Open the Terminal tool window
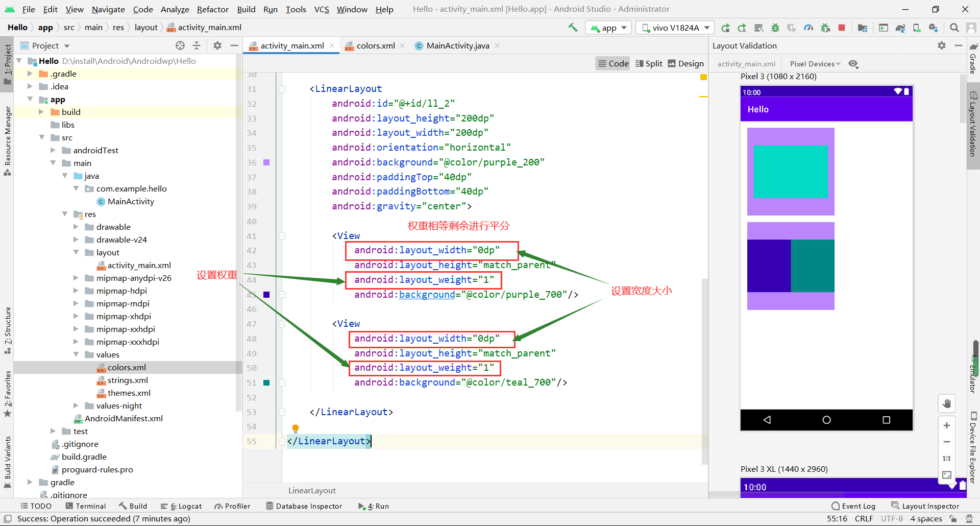Viewport: 980px width, 526px height. coord(86,506)
